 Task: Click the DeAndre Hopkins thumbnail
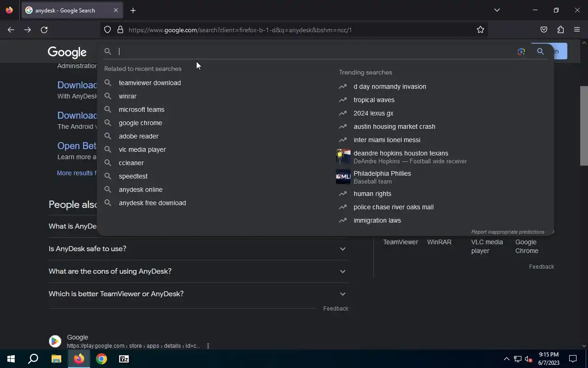[x=343, y=157]
